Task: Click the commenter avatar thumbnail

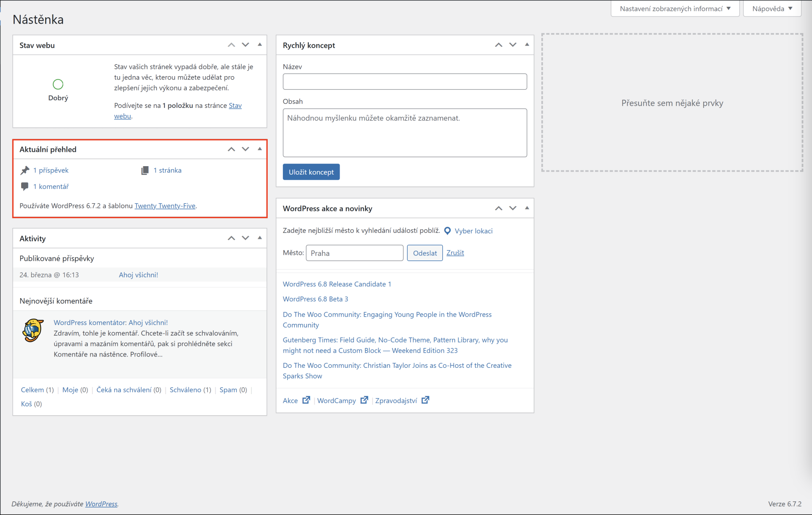Action: [33, 330]
